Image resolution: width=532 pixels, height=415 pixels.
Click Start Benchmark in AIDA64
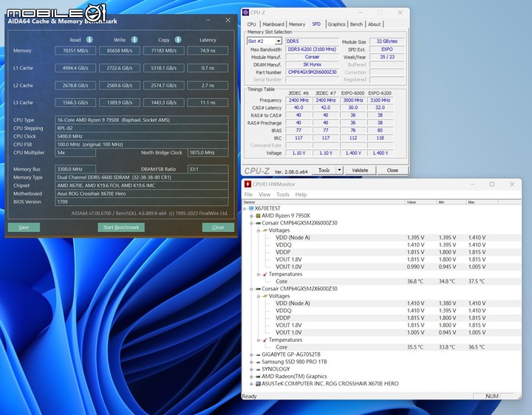pos(121,227)
